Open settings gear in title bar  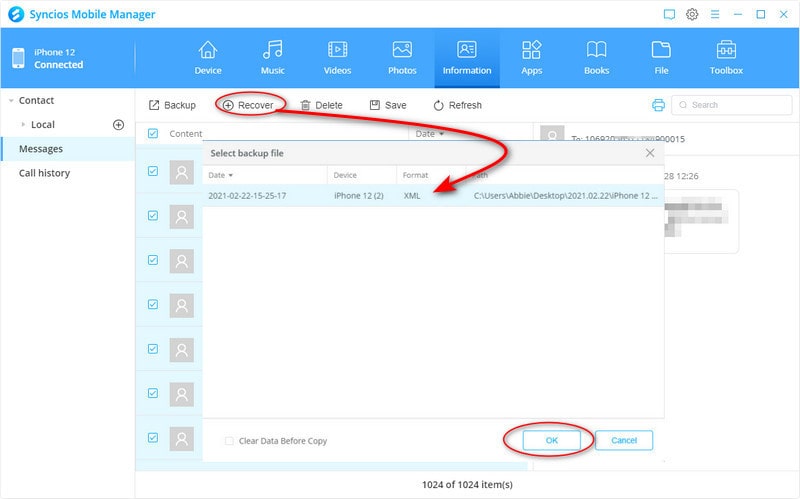click(692, 14)
